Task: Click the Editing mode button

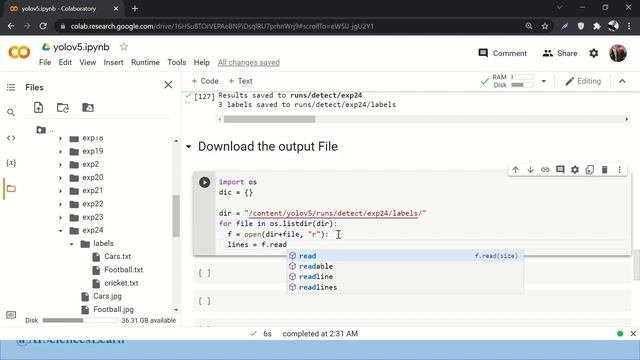Action: (x=583, y=81)
